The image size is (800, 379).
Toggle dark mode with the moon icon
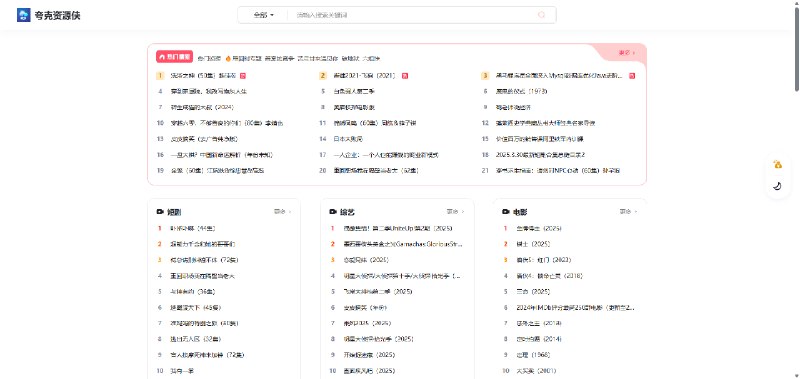tap(777, 186)
